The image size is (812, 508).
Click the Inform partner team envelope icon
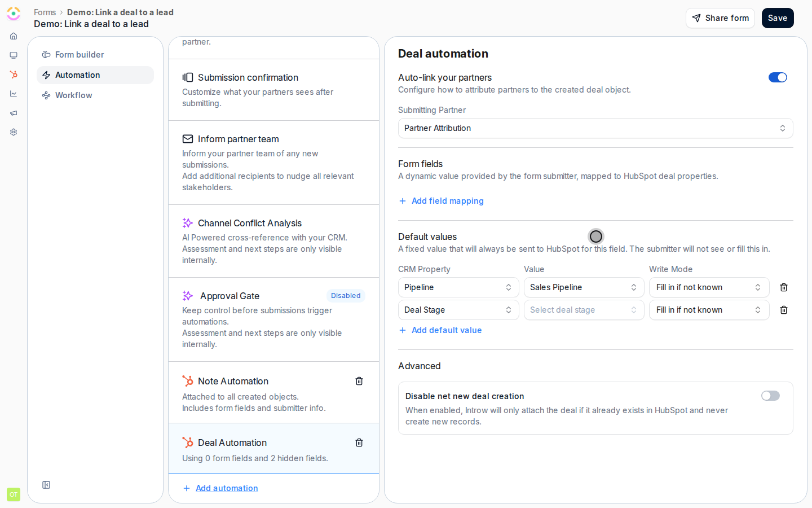pos(188,139)
